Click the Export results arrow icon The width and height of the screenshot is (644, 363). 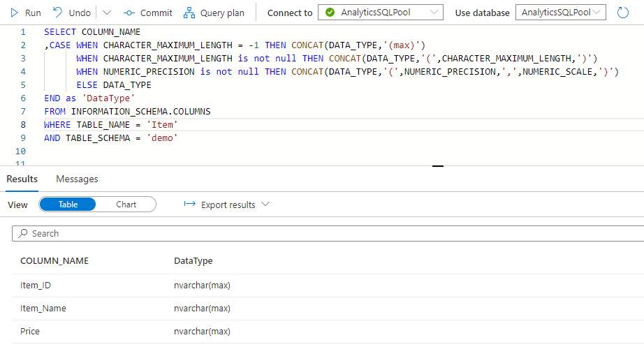click(x=189, y=205)
